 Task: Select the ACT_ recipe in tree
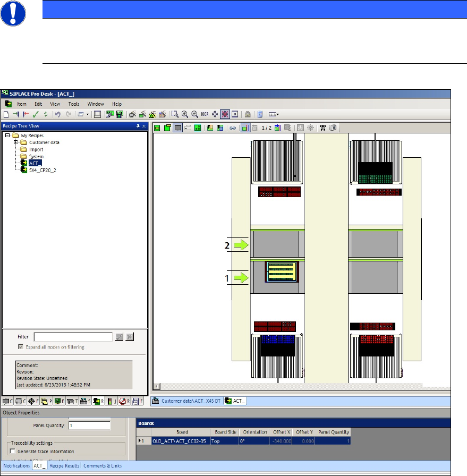[35, 163]
